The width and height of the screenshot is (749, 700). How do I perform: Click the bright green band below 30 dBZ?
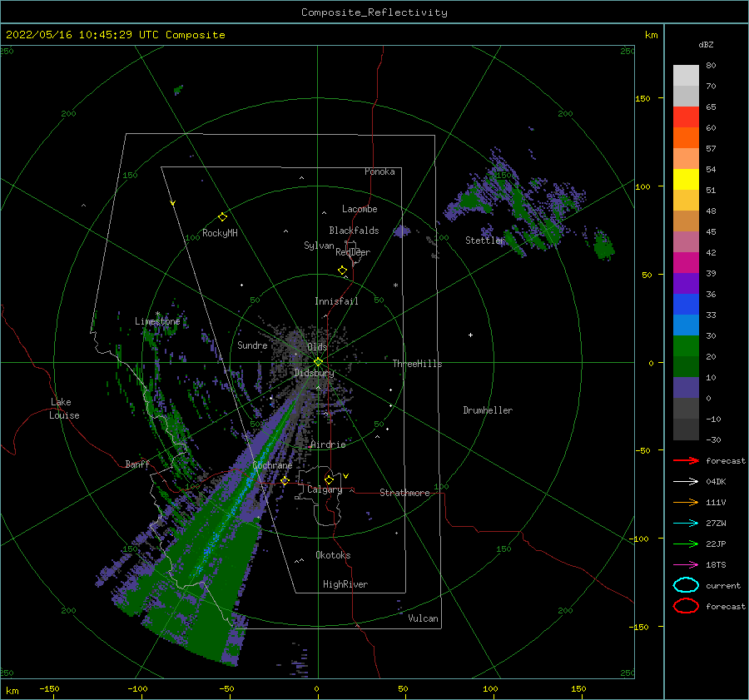coord(686,346)
